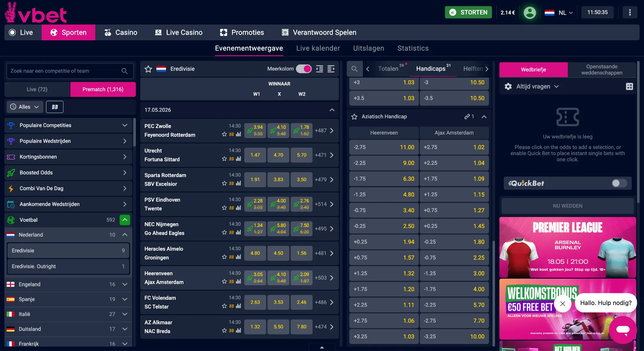This screenshot has height=351, width=644.
Task: Open statistics icon for Utrecht match
Action: pos(238,159)
